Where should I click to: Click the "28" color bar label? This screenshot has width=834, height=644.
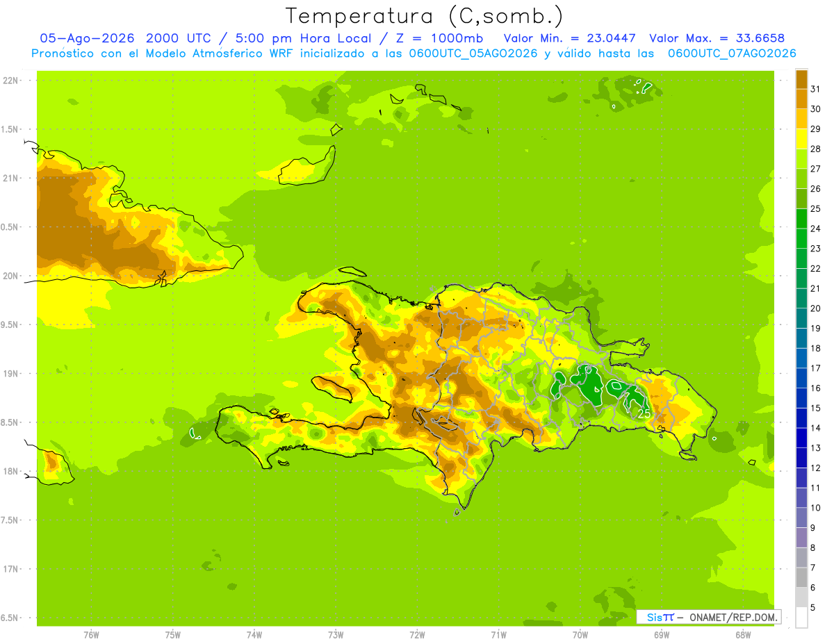pos(815,149)
